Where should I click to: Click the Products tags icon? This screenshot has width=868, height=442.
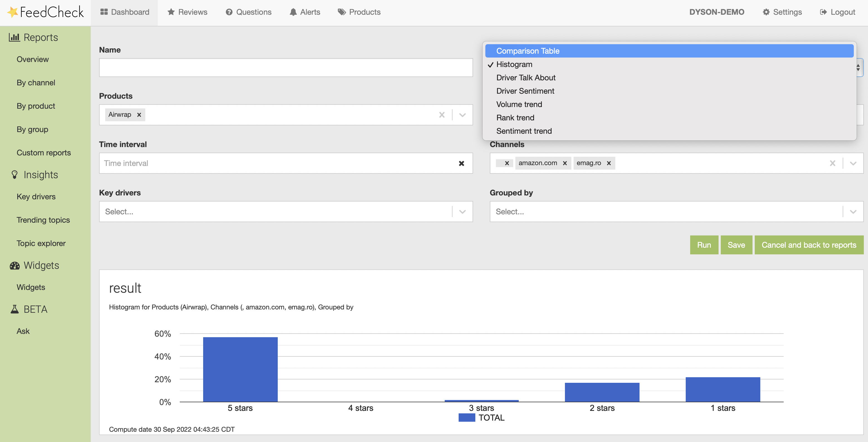(x=342, y=12)
